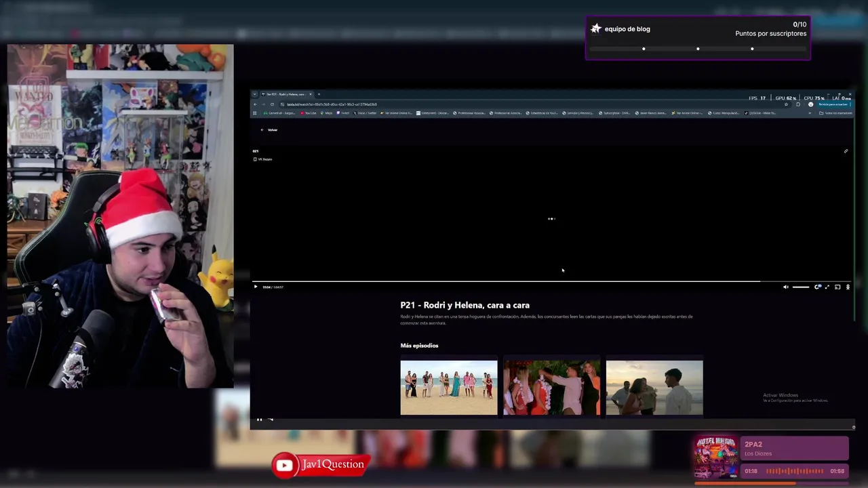Click the OK.ru logo icon in player

(848, 287)
